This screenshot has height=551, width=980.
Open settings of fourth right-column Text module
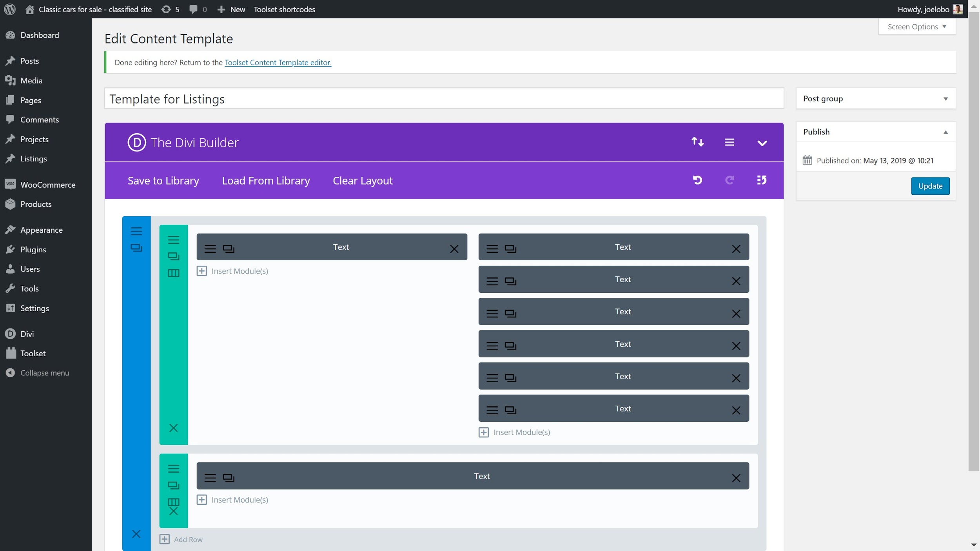tap(492, 345)
